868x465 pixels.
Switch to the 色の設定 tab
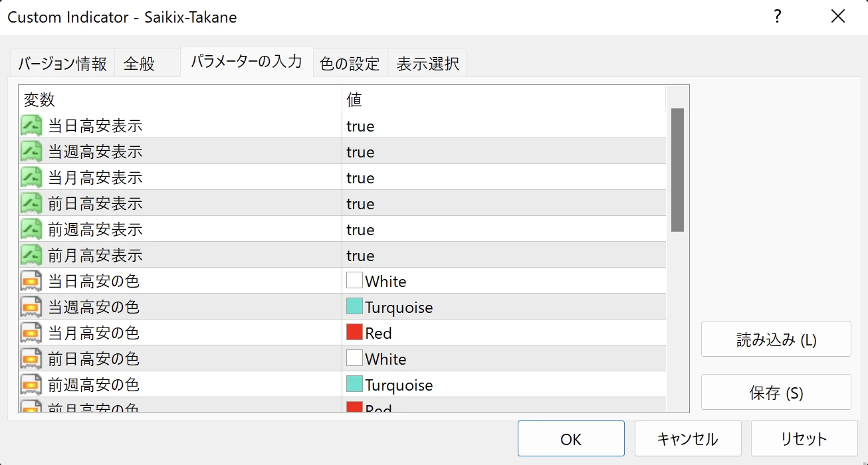click(x=350, y=64)
